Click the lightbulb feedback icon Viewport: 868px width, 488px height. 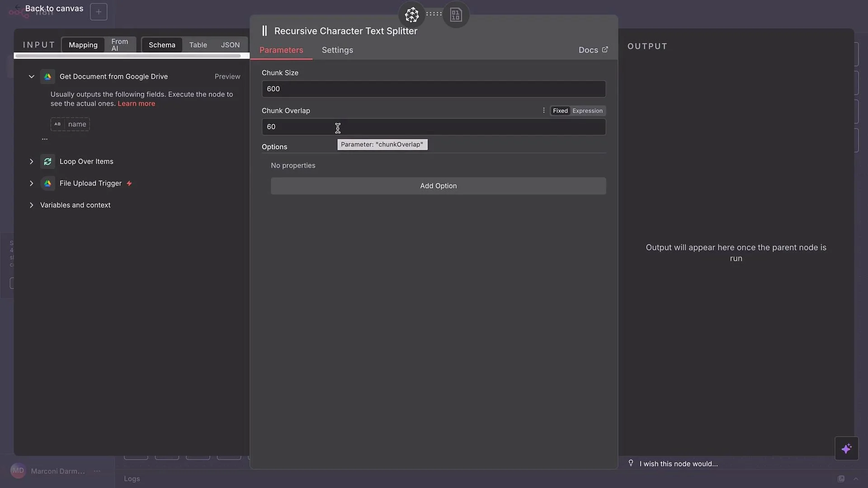[631, 463]
